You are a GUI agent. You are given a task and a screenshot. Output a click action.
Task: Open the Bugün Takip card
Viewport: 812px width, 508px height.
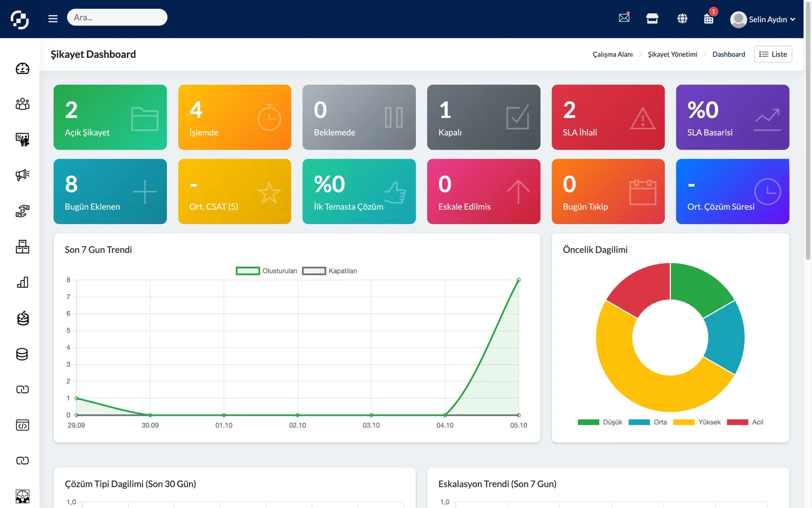(x=608, y=192)
